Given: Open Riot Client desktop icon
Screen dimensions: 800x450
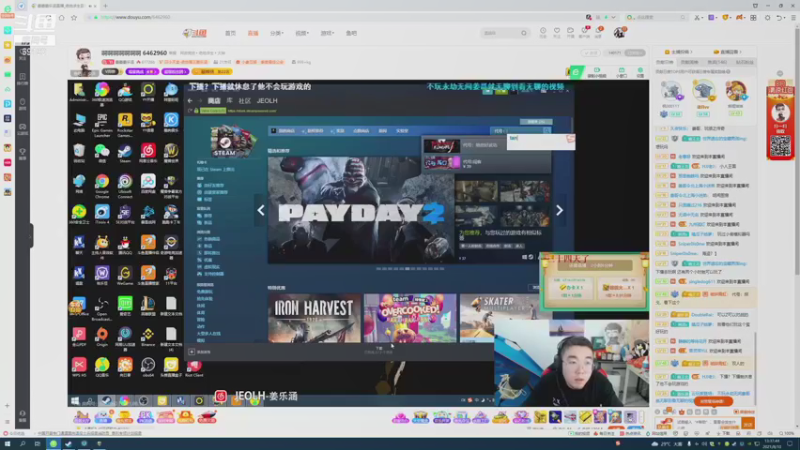Looking at the screenshot, I should click(x=194, y=367).
